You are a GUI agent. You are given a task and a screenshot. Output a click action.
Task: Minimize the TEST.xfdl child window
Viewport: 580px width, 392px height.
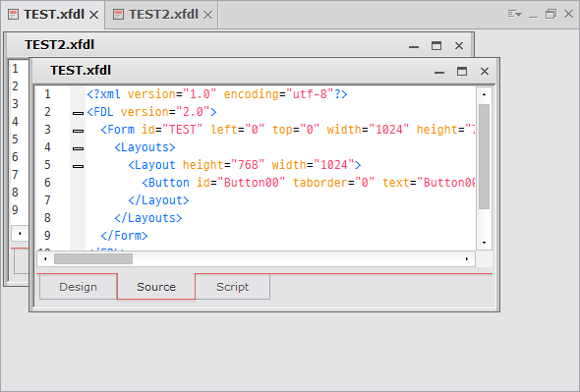(439, 72)
